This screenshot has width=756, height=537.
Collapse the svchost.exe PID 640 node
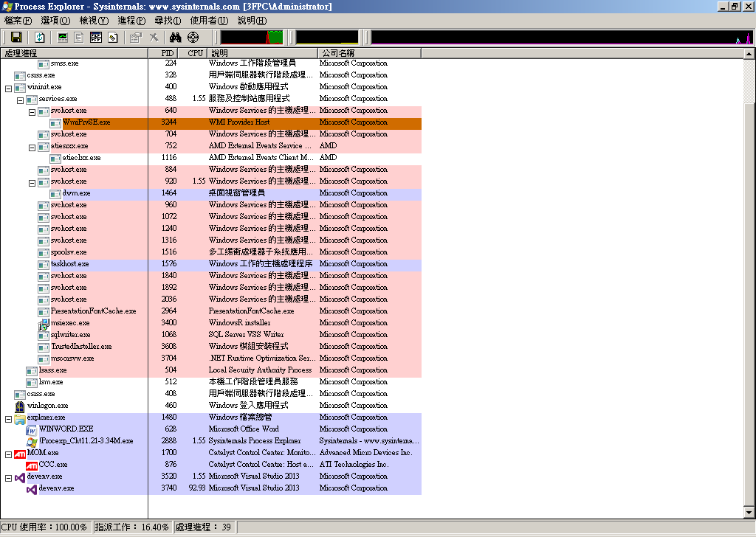(x=32, y=112)
